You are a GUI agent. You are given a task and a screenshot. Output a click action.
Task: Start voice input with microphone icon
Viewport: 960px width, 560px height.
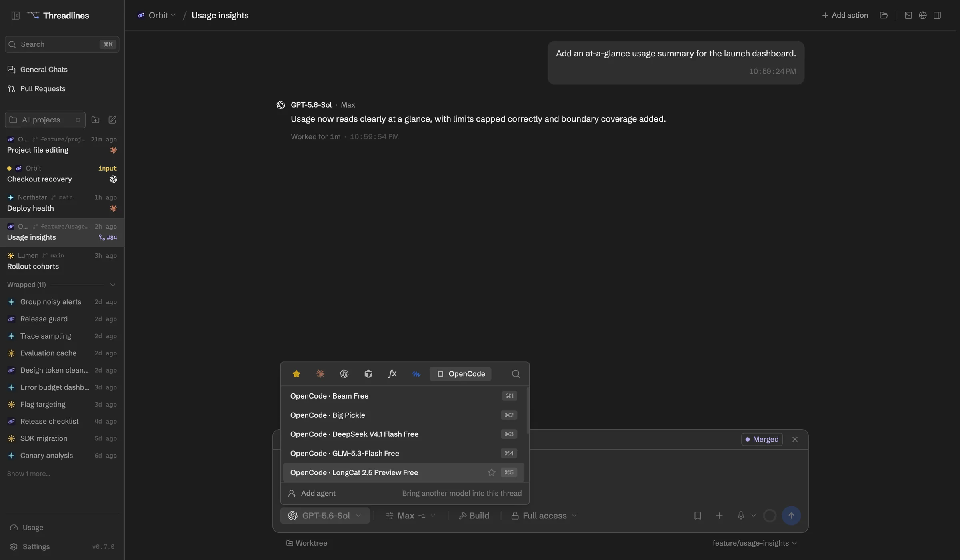tap(741, 516)
